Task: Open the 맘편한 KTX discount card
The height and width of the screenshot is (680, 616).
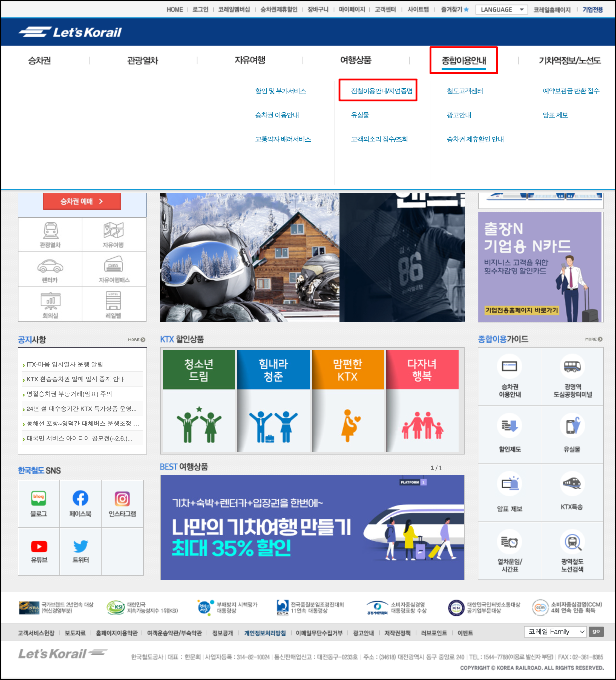Action: pyautogui.click(x=348, y=401)
